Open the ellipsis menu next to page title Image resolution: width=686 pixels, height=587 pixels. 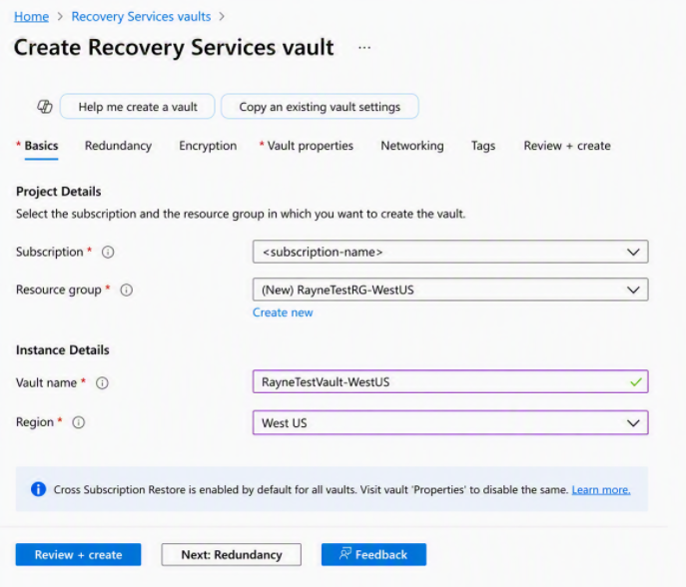[x=364, y=48]
